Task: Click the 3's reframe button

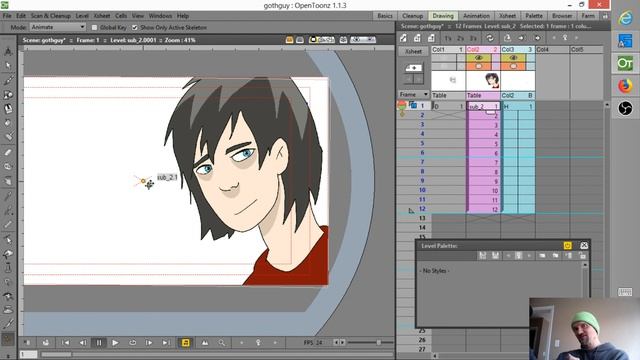Action: [x=473, y=38]
